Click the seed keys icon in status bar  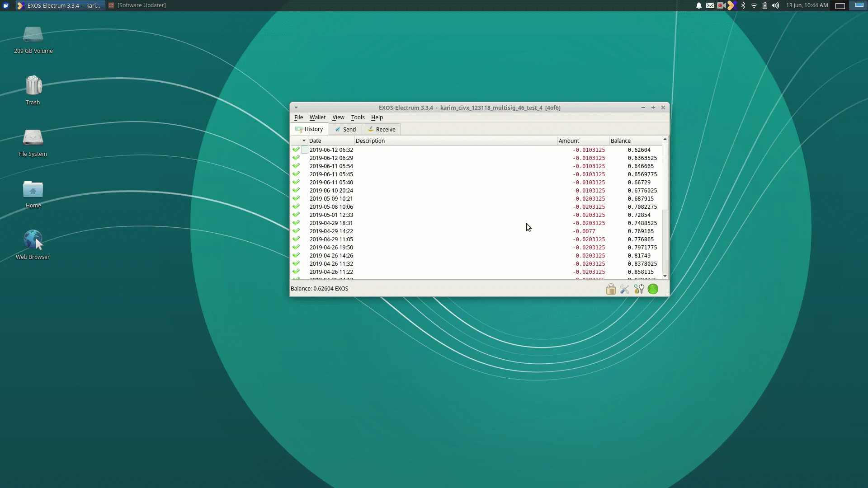coord(639,289)
